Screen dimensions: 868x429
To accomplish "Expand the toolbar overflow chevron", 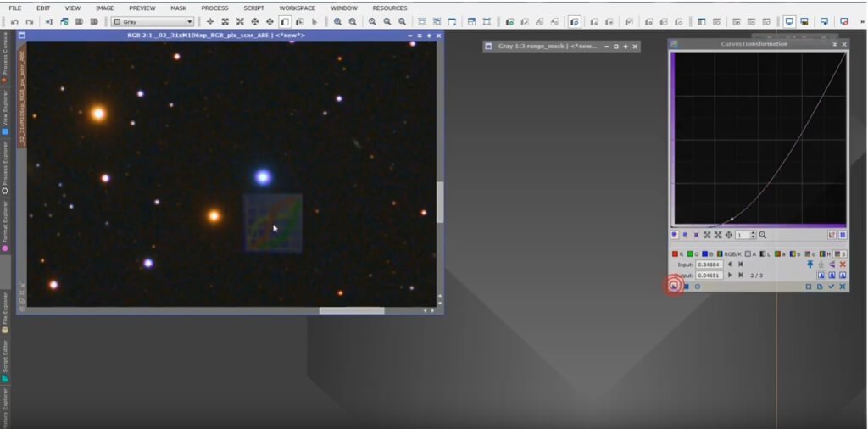I will tap(862, 22).
